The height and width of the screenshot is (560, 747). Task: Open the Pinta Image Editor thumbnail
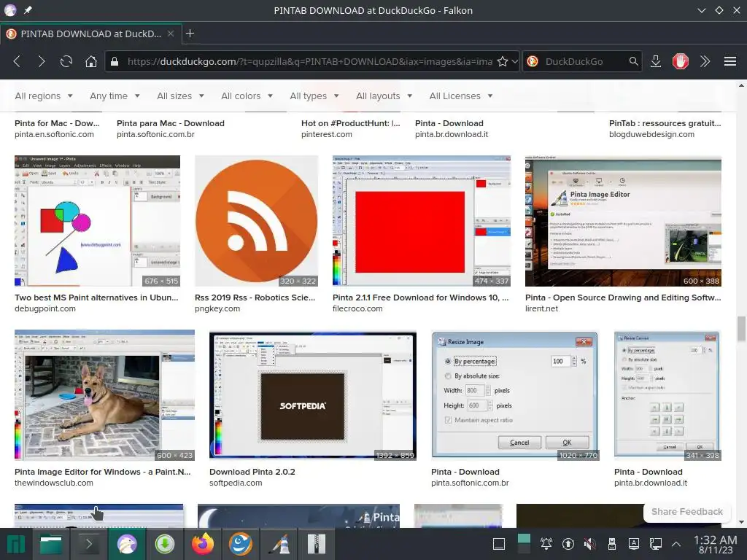(x=623, y=220)
